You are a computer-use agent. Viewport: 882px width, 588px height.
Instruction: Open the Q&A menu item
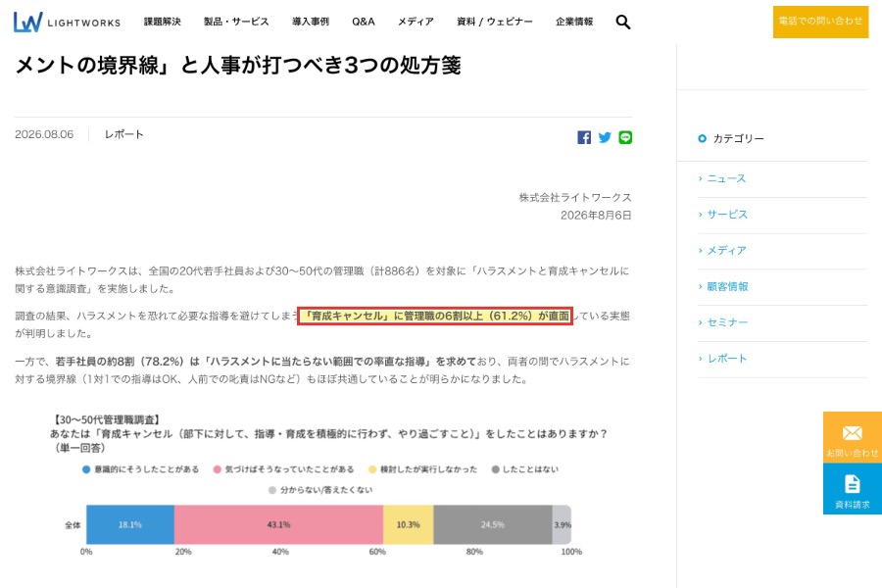[x=364, y=22]
